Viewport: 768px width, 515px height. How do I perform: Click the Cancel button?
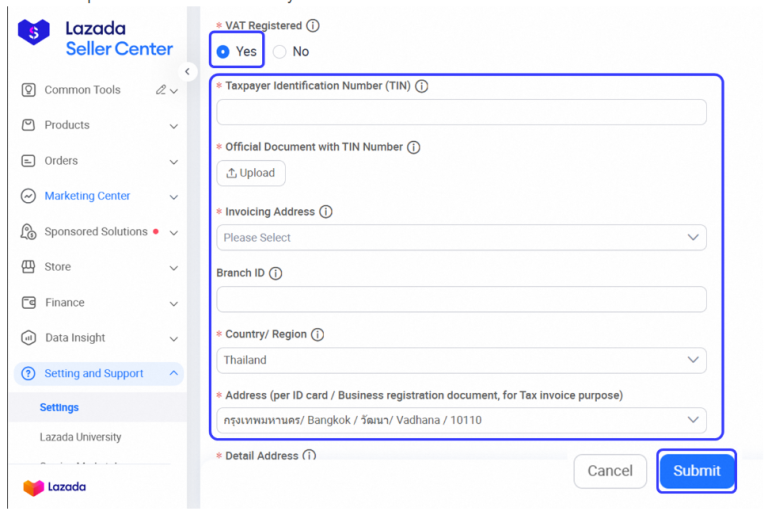[x=610, y=471]
